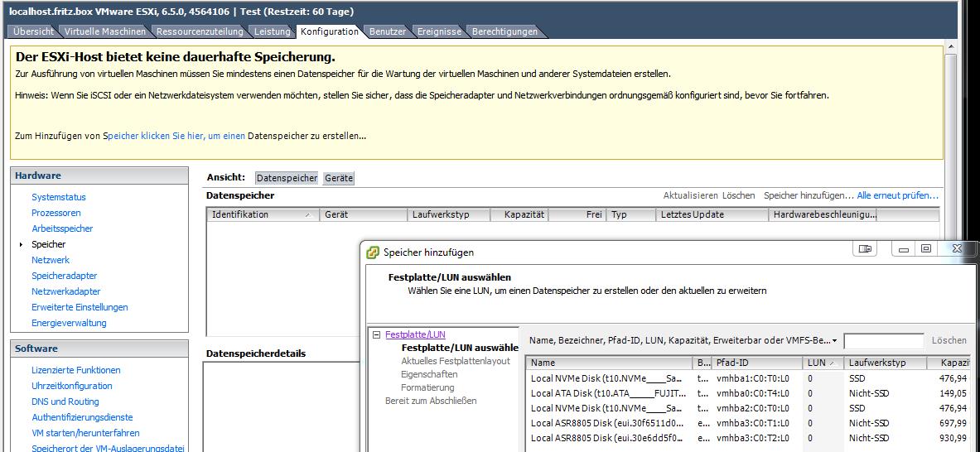Open Netzwerk hardware section

point(51,260)
